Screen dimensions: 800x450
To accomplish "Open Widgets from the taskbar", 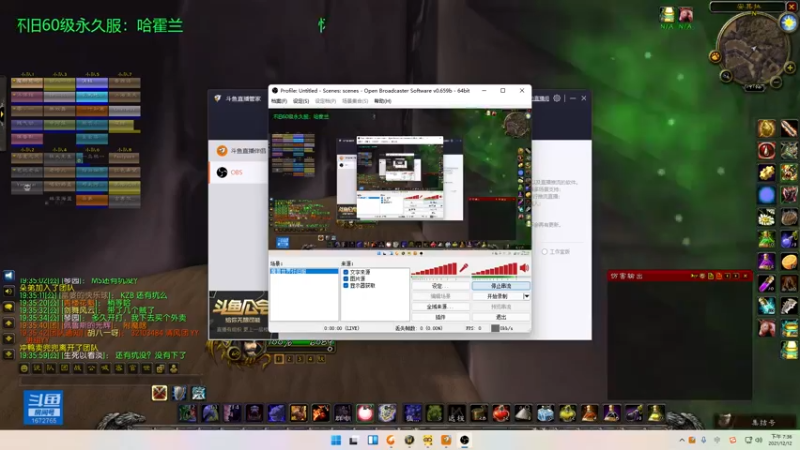I will pos(372,440).
